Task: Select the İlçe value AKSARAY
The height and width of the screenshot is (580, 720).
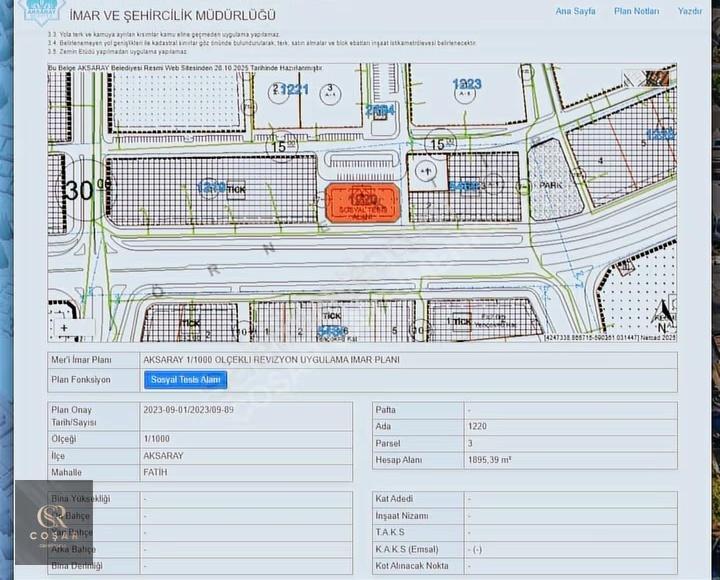Action: (163, 456)
